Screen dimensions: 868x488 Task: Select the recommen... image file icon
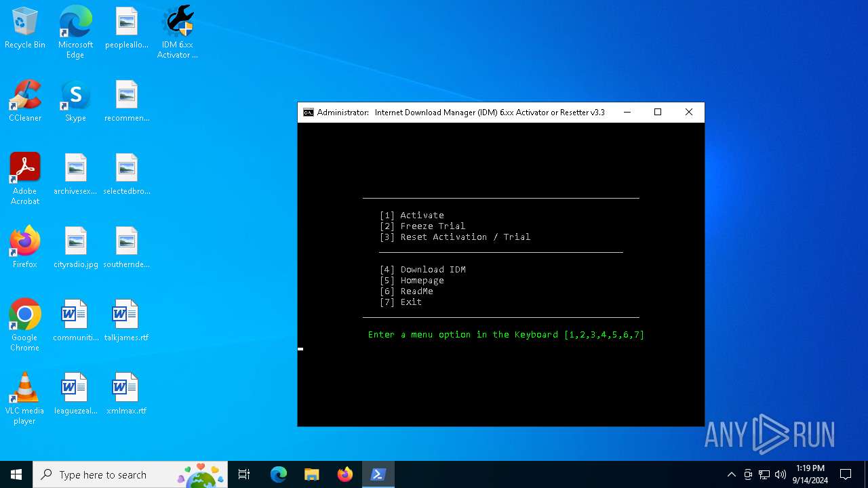tap(127, 102)
